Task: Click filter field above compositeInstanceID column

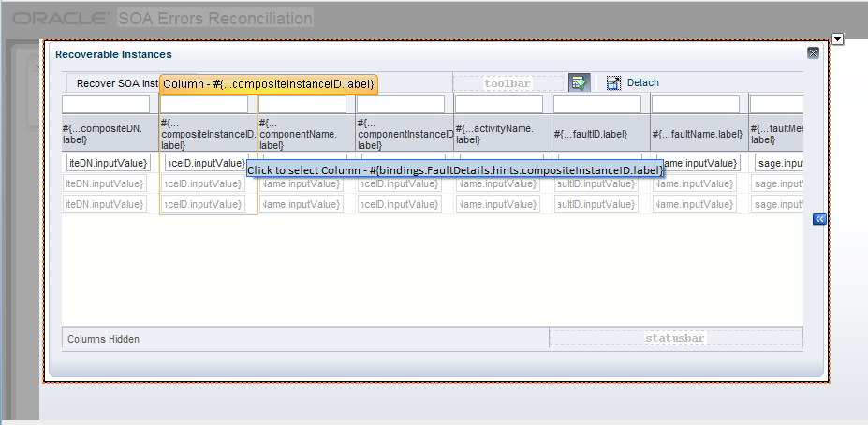Action: [204, 104]
